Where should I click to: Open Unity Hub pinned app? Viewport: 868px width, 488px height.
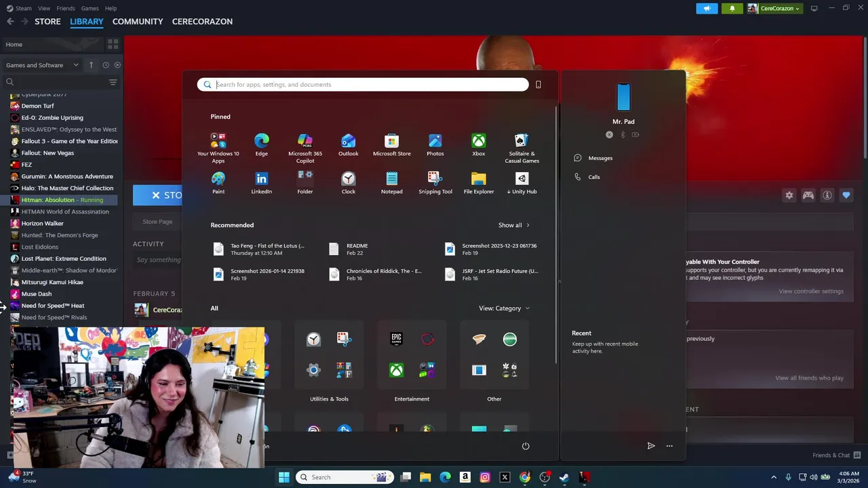coord(521,183)
